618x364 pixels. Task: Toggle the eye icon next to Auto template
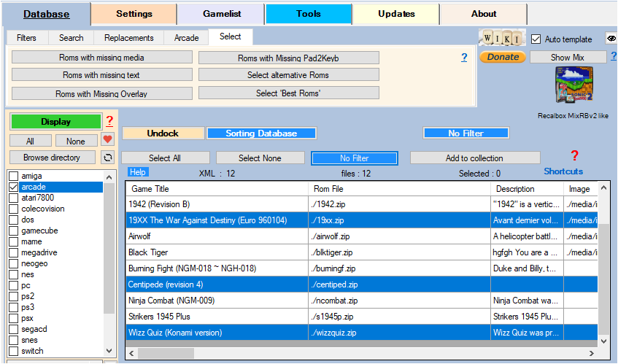pyautogui.click(x=611, y=39)
